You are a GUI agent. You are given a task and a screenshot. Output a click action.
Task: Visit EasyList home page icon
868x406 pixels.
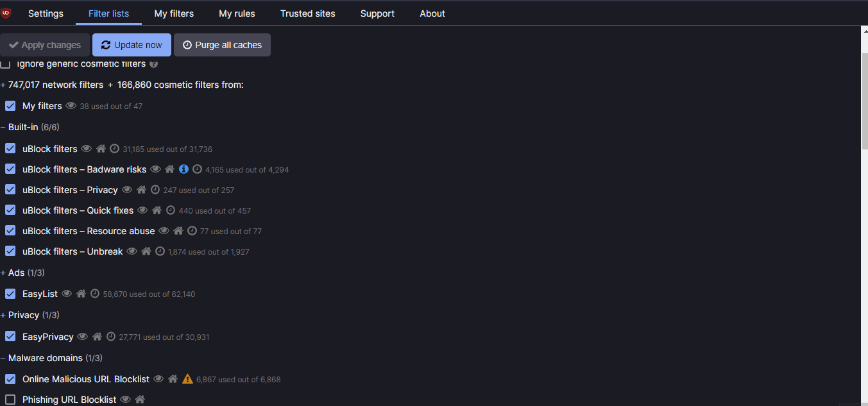pyautogui.click(x=81, y=293)
